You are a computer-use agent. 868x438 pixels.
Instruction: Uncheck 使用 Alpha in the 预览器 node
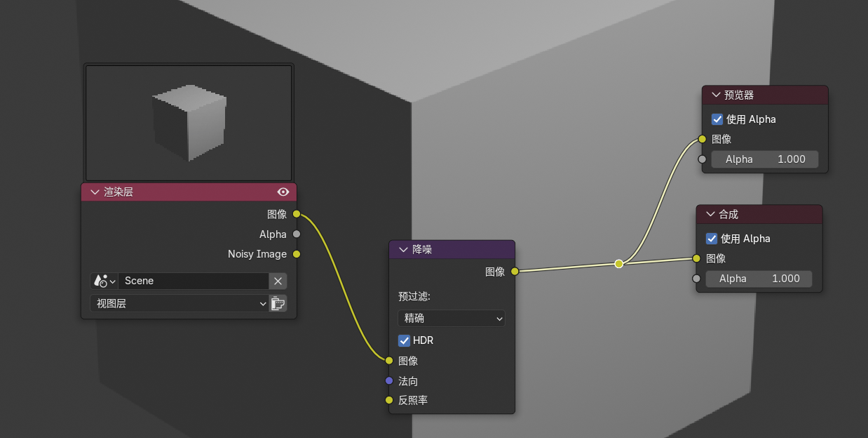coord(717,119)
